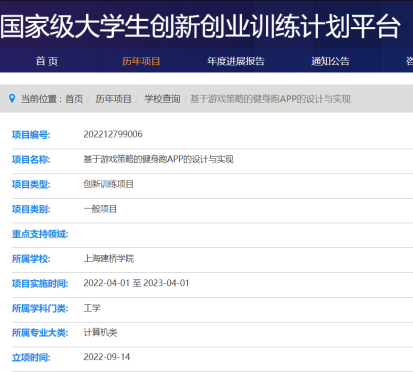Select the 项目名称 value text
Screen dimensions: 413x372
coord(158,159)
